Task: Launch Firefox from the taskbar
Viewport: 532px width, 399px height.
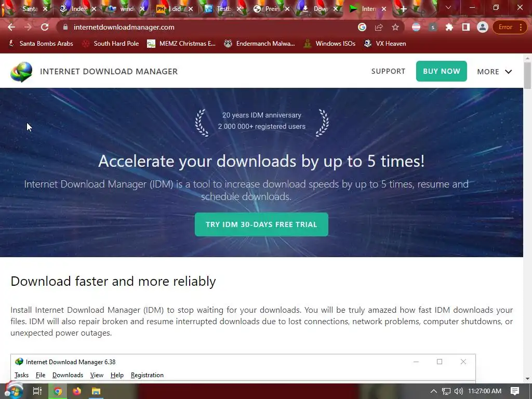Action: pyautogui.click(x=77, y=391)
